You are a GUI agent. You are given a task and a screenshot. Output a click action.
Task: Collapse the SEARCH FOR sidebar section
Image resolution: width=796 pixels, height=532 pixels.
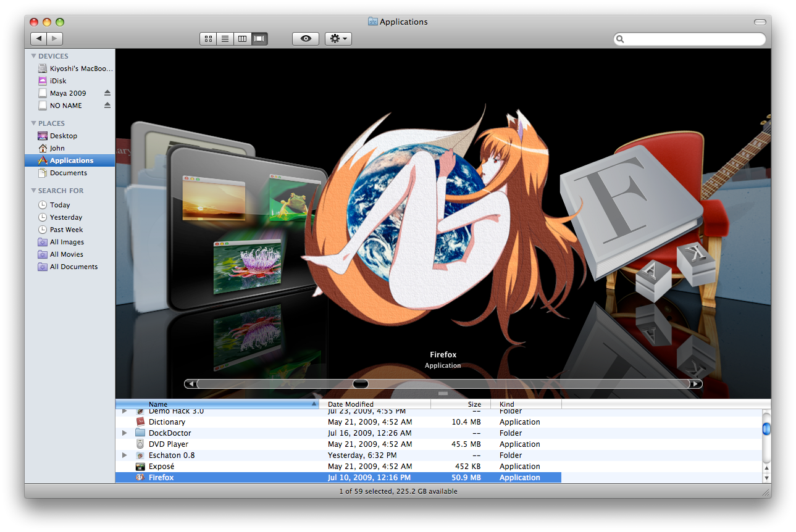[x=34, y=191]
